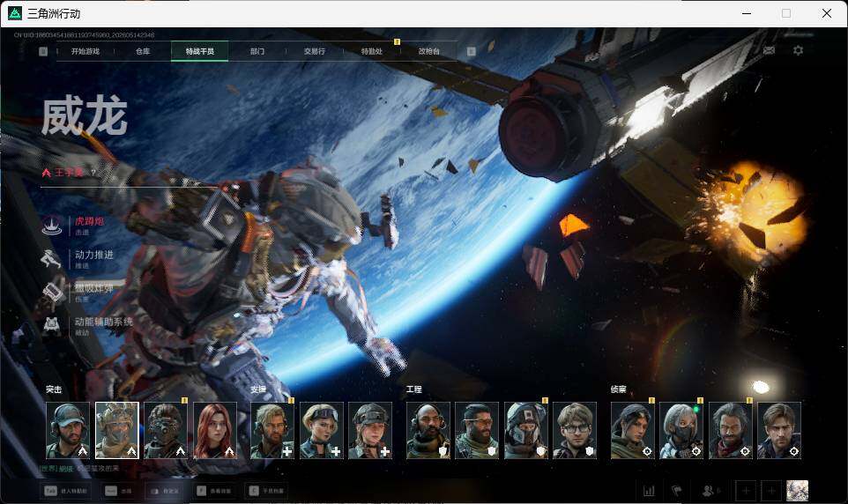848x504 pixels.
Task: Switch to the 改枪台 tab
Action: click(429, 51)
